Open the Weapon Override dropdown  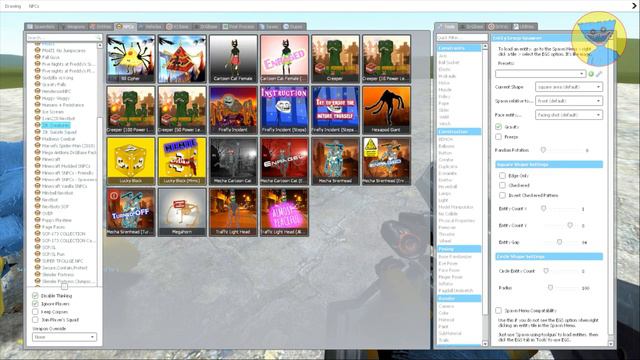point(64,337)
